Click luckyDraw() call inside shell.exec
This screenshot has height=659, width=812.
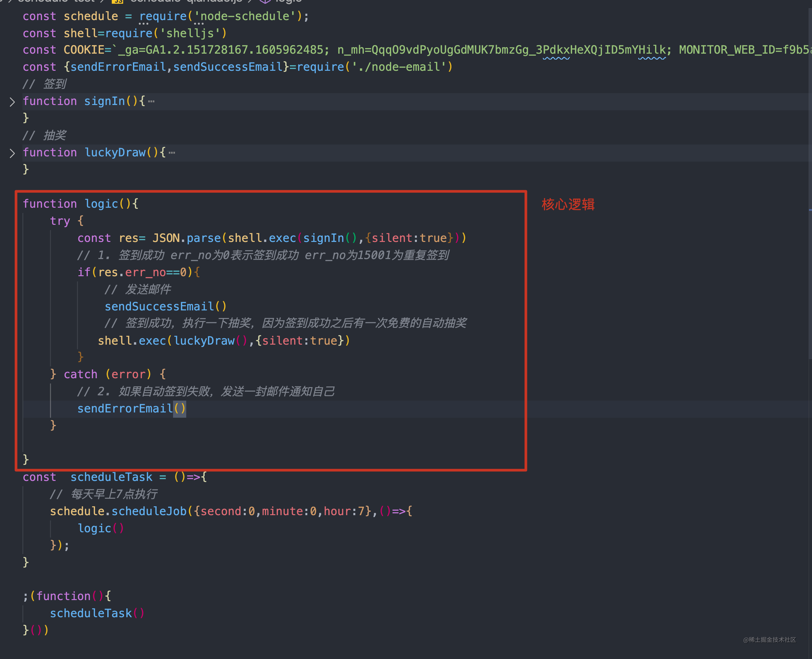pyautogui.click(x=211, y=340)
